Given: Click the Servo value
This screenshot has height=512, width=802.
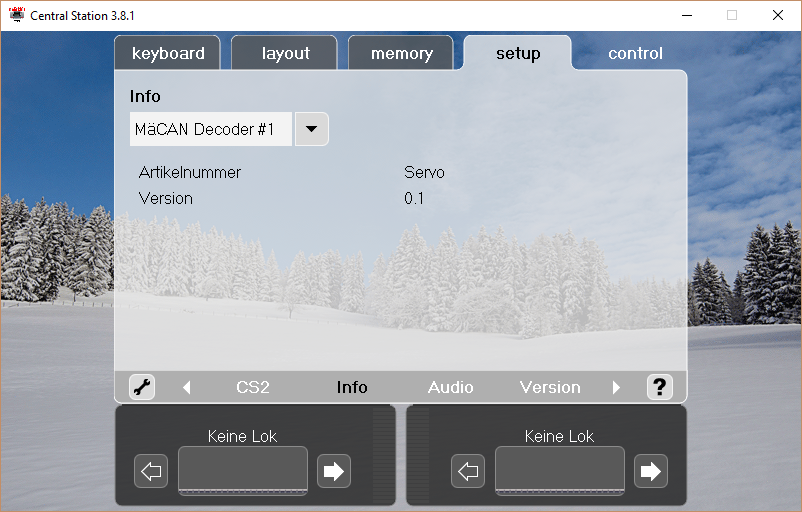Looking at the screenshot, I should (x=424, y=172).
